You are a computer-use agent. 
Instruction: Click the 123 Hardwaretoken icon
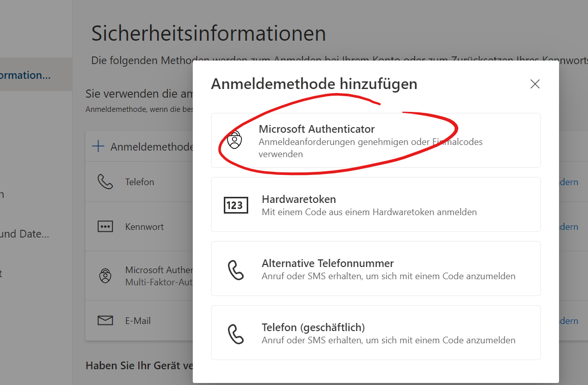[236, 205]
